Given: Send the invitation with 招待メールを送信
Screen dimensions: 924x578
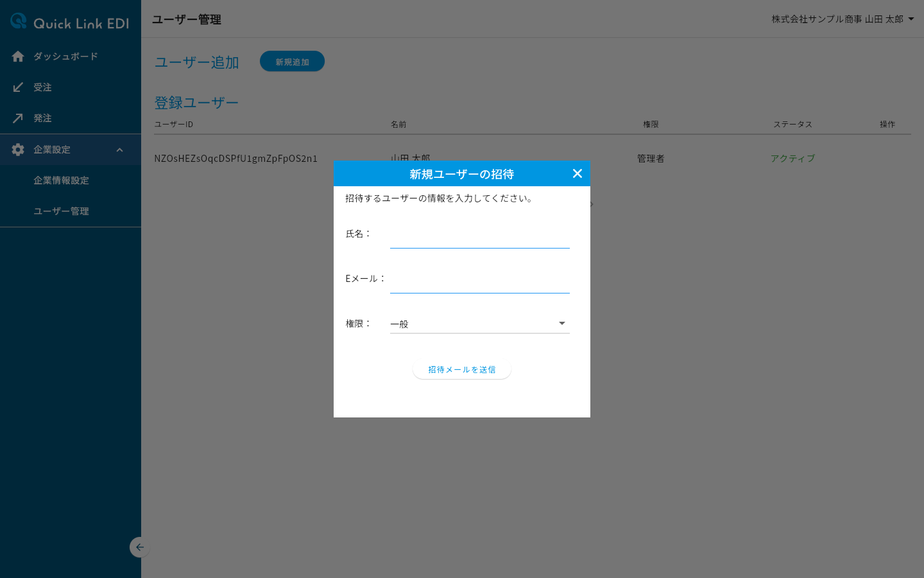Looking at the screenshot, I should pyautogui.click(x=462, y=370).
